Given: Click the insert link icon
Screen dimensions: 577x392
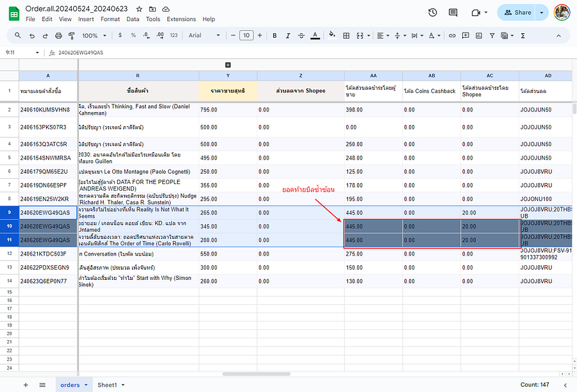Looking at the screenshot, I should click(x=452, y=35).
